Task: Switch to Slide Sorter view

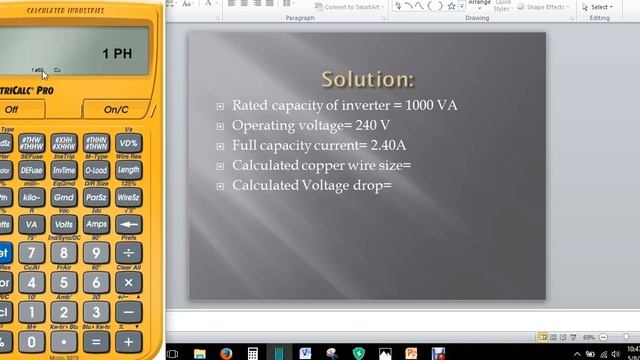Action: [553, 338]
